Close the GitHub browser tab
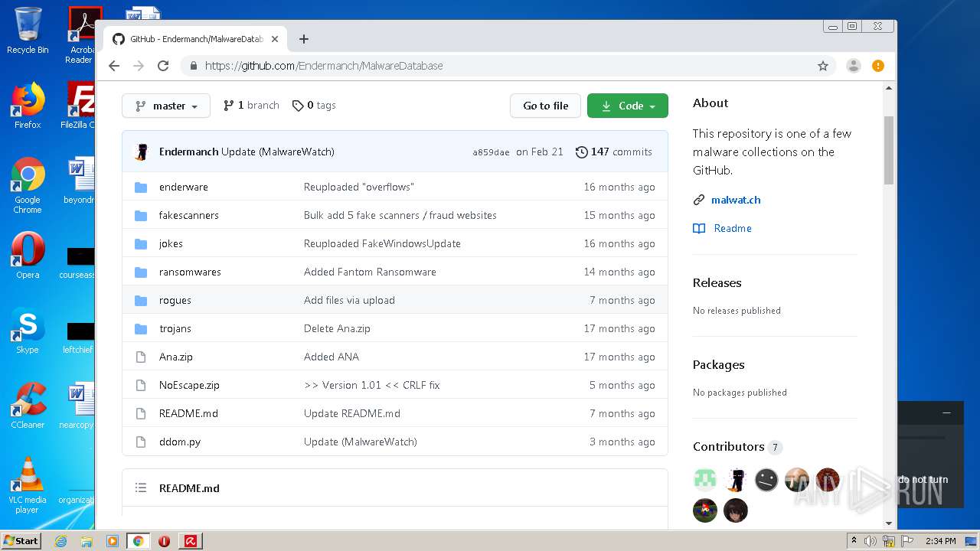This screenshot has width=980, height=551. pyautogui.click(x=275, y=39)
